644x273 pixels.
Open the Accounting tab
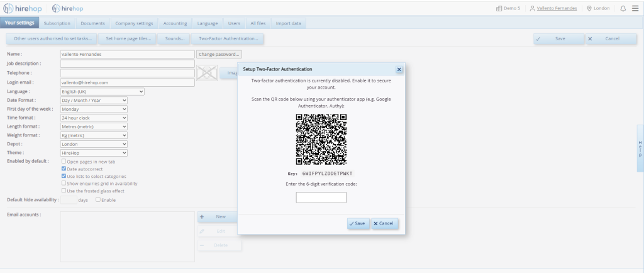175,23
